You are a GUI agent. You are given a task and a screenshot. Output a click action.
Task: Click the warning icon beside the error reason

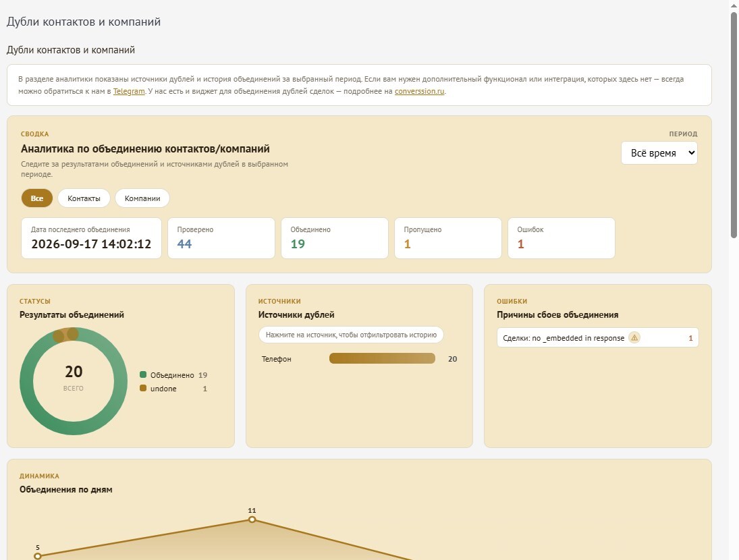634,338
